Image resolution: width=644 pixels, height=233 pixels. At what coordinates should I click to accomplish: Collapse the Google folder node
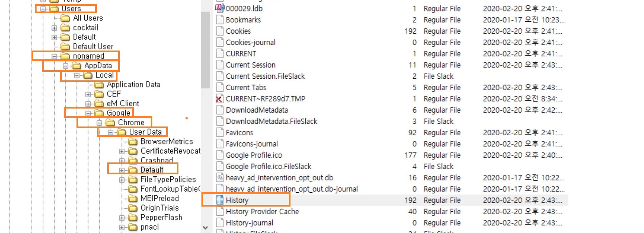click(88, 113)
